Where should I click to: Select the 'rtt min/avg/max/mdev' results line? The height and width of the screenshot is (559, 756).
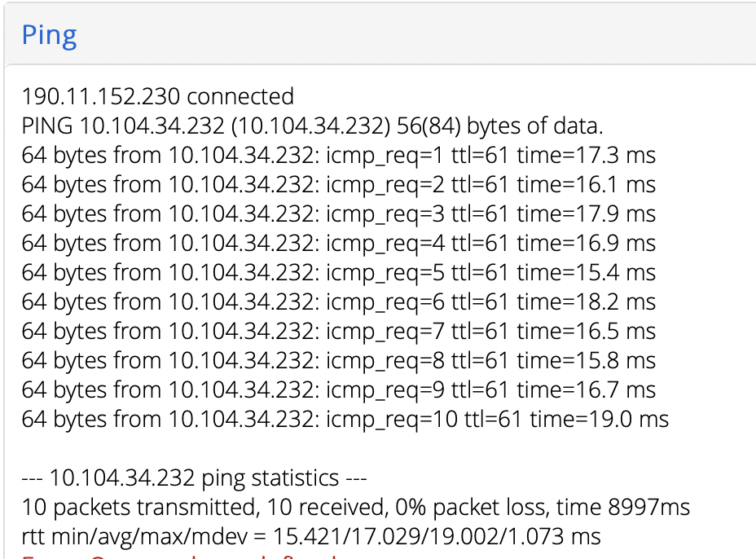311,537
